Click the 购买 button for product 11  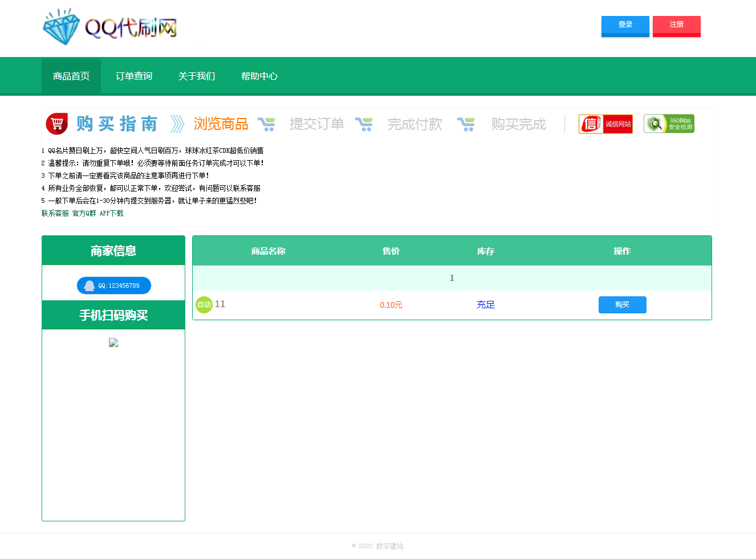[623, 305]
